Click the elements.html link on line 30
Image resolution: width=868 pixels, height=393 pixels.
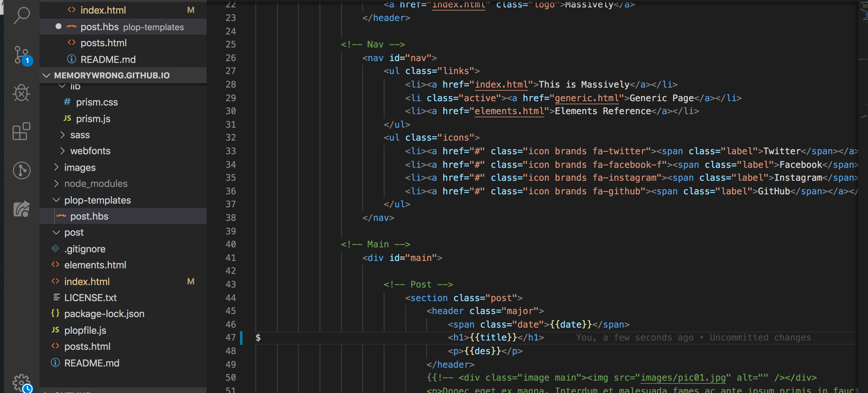coord(509,111)
